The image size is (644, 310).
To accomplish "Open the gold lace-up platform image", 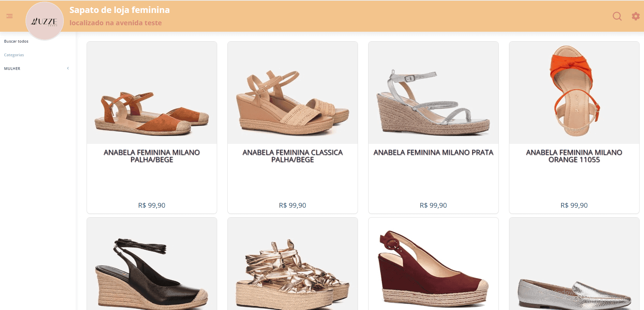I will [x=293, y=269].
